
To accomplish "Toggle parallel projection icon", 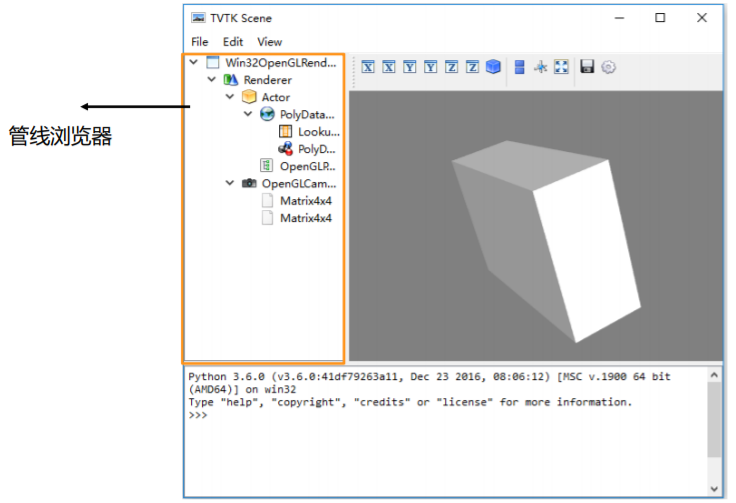I will 519,67.
